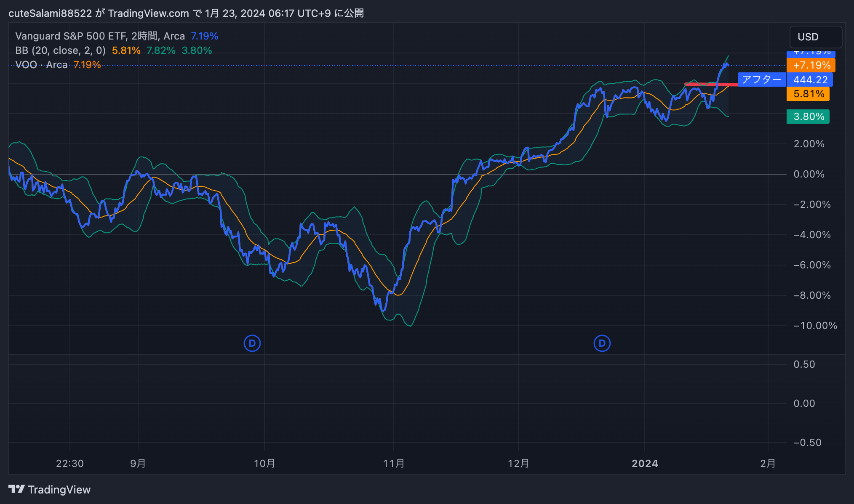Click the 11月 time axis label
This screenshot has width=854, height=504.
pyautogui.click(x=394, y=464)
